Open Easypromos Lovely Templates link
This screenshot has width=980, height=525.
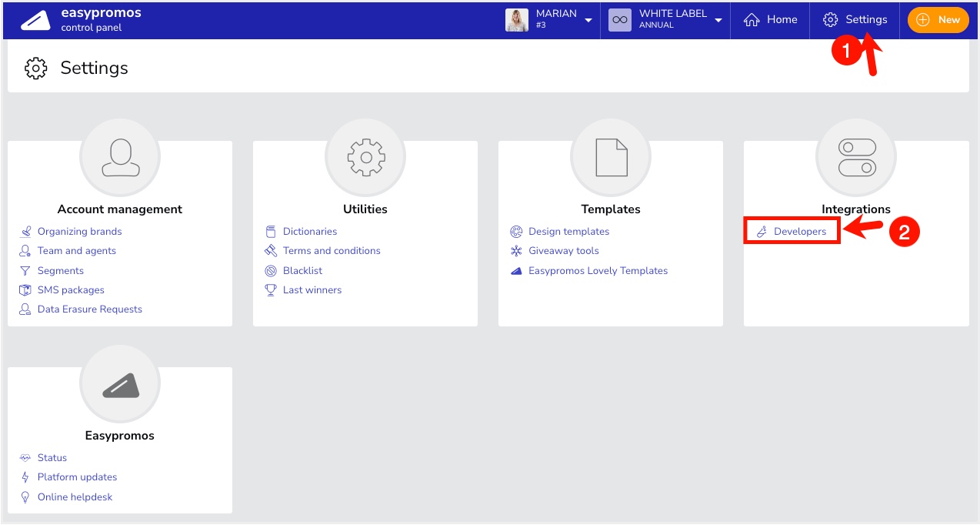[598, 271]
